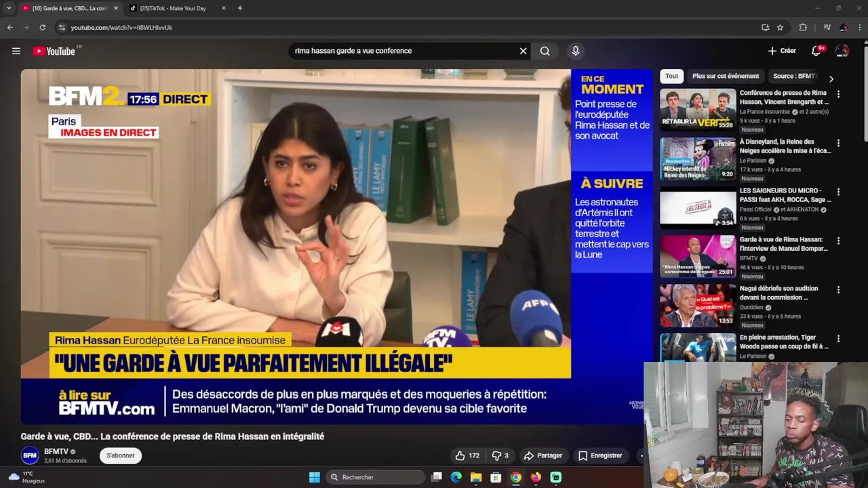Open Task View in the taskbar
Screen dimensions: 868x488
tap(437, 477)
